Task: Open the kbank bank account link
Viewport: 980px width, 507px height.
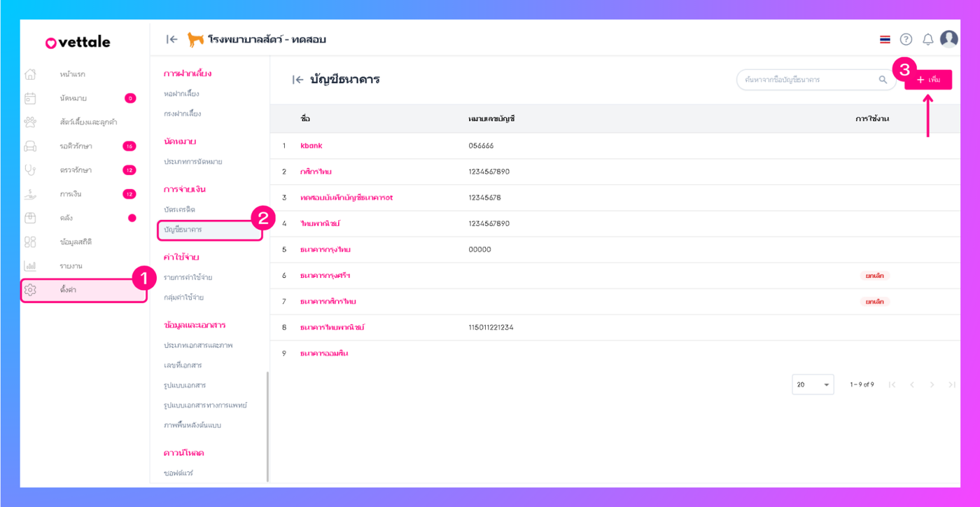Action: [x=311, y=146]
